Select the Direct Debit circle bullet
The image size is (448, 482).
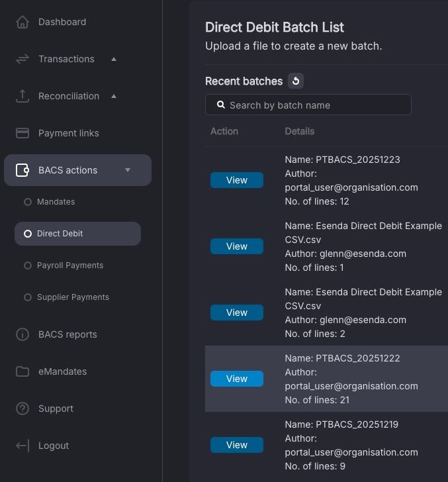[x=28, y=234]
